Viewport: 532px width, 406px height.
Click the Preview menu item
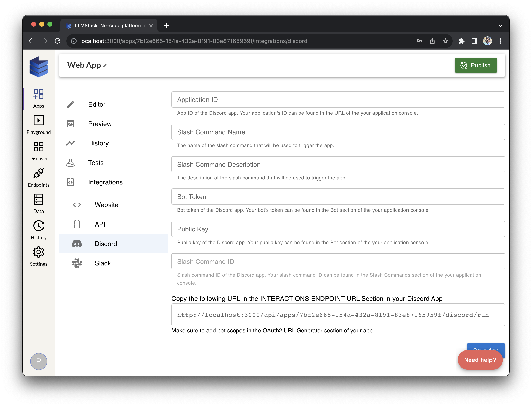(100, 124)
